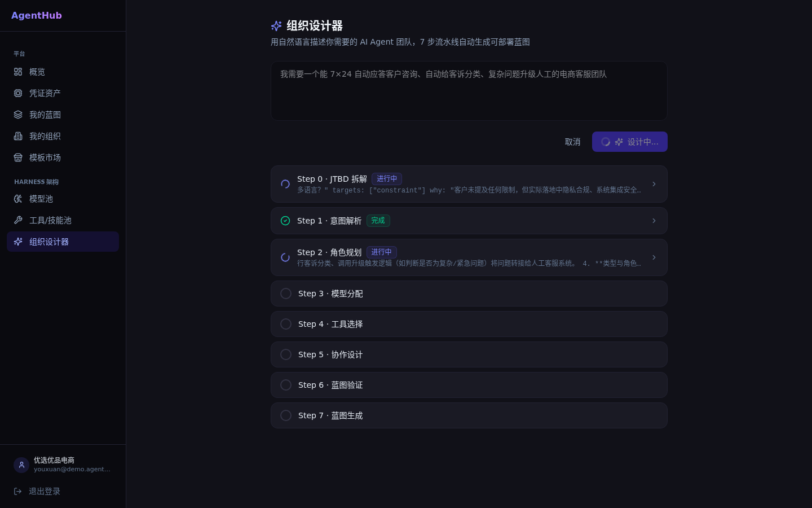Expand Step 0 JTBD 拆解 with its chevron
812x508 pixels.
point(654,184)
